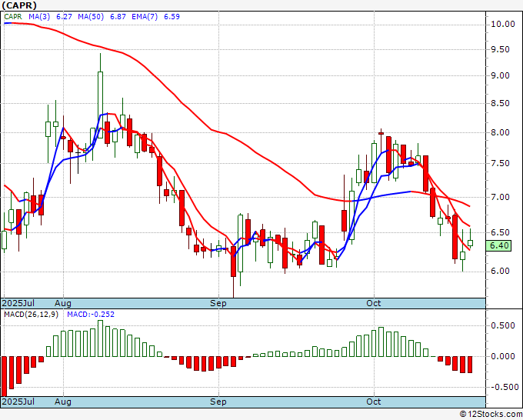The width and height of the screenshot is (523, 420).
Task: Click Oct on the MACD date axis
Action: tap(373, 402)
